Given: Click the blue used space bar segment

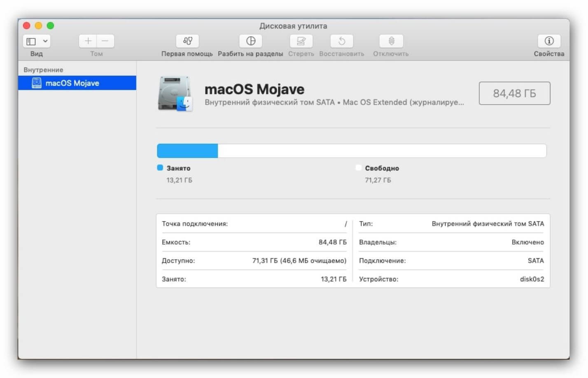Looking at the screenshot, I should click(x=187, y=151).
